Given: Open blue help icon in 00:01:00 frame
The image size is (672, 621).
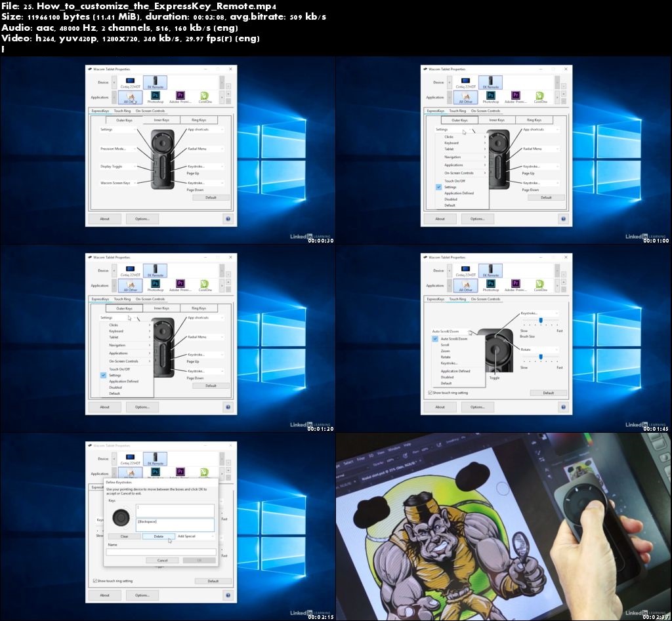Looking at the screenshot, I should tap(564, 219).
